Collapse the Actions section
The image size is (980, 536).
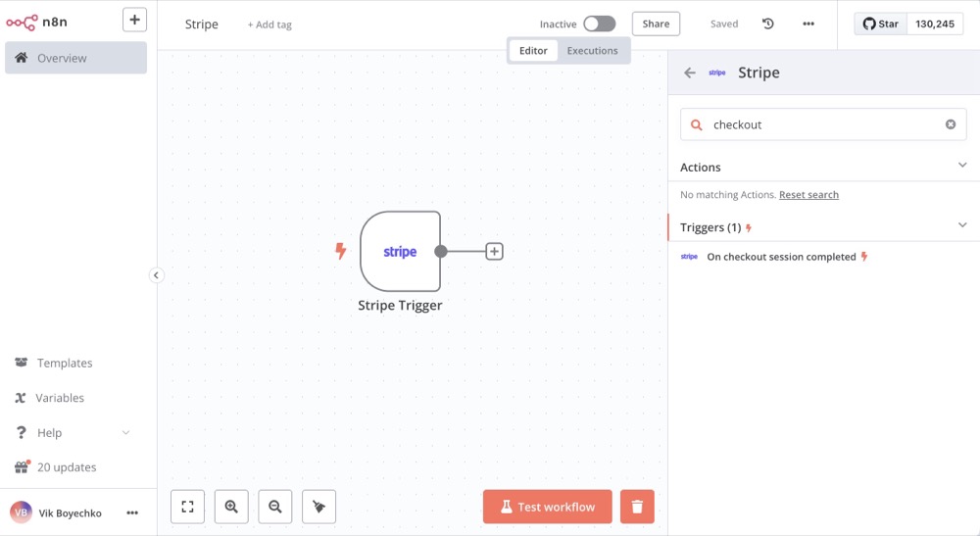(962, 166)
